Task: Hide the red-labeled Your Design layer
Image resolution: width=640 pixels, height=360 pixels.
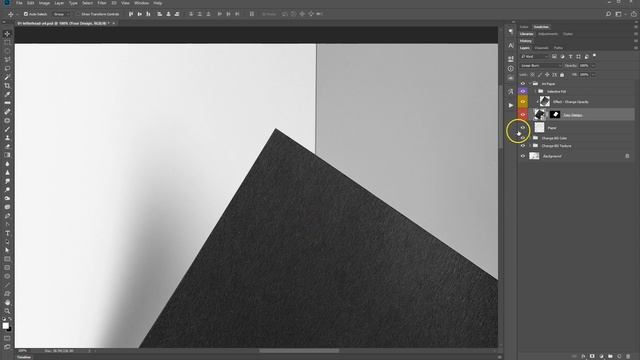Action: [x=523, y=115]
